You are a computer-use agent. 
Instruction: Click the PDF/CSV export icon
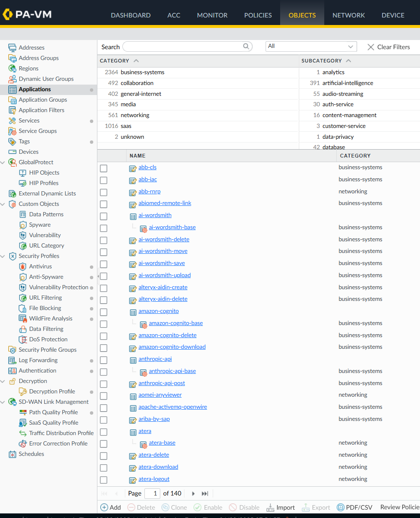[340, 507]
